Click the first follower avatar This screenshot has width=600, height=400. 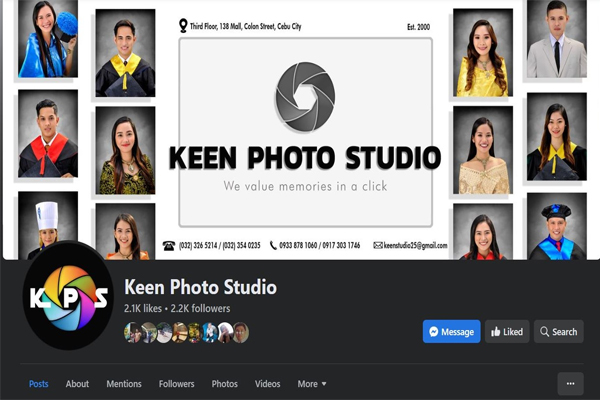(x=132, y=332)
